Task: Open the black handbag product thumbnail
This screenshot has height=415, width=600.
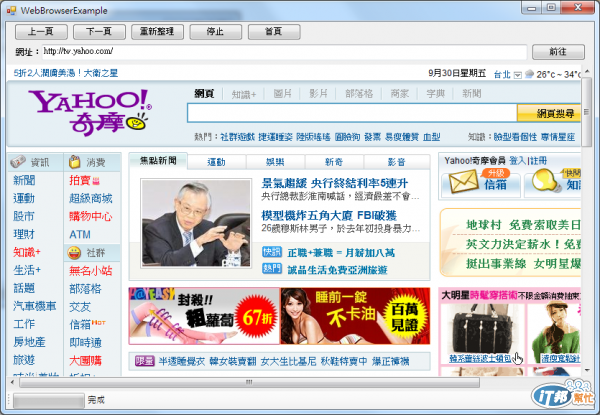Action: click(x=481, y=329)
